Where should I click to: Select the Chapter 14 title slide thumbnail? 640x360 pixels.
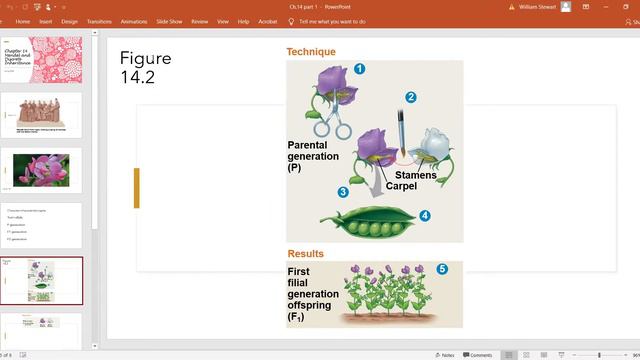click(x=41, y=60)
